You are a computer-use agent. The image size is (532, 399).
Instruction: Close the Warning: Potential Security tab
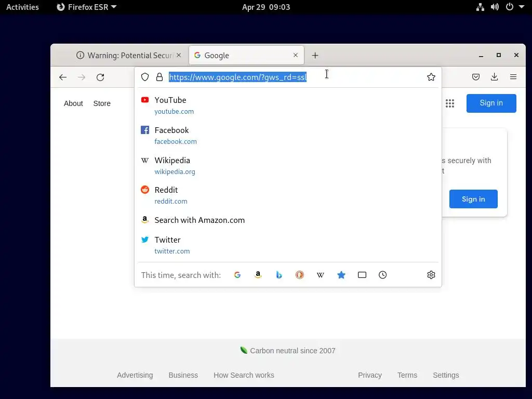click(x=179, y=55)
